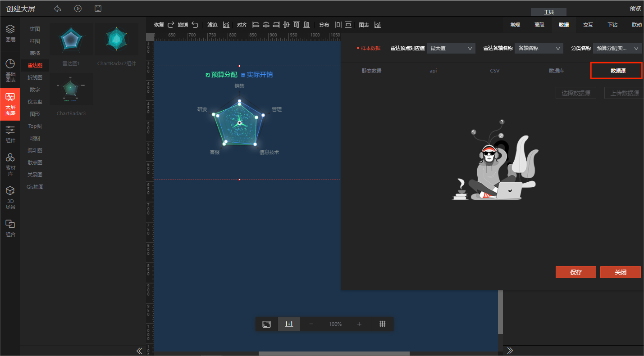Toggle the 预算分配 legend item
The width and height of the screenshot is (644, 356).
click(221, 75)
